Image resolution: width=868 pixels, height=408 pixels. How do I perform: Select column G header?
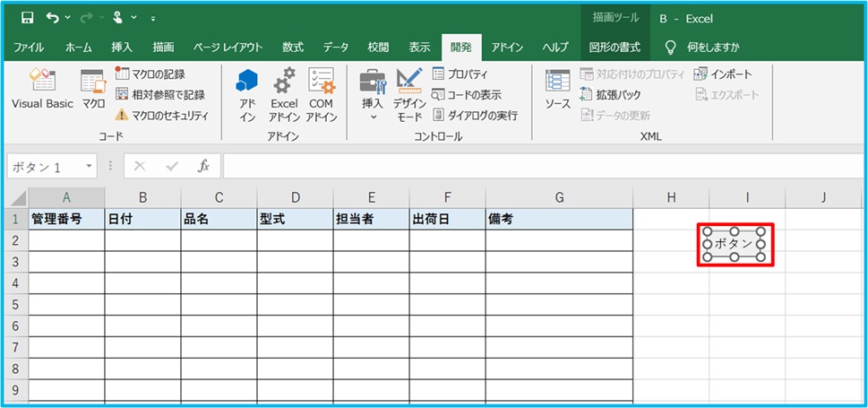[x=559, y=197]
